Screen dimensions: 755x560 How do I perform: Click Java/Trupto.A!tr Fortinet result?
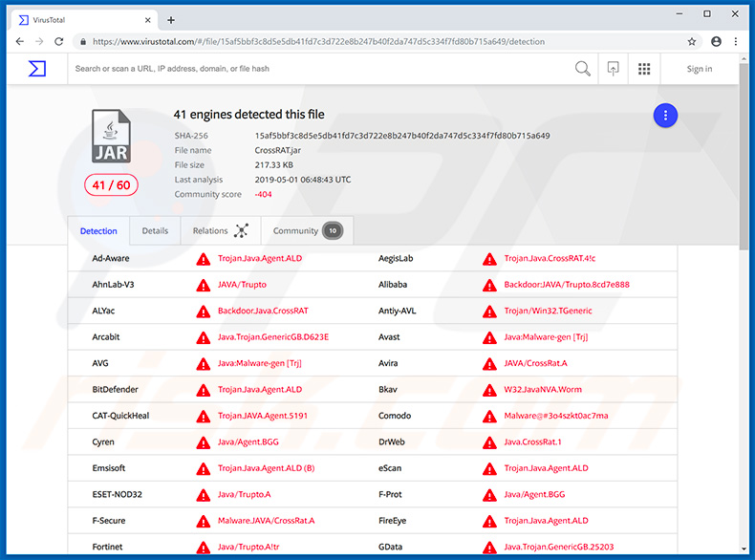tap(248, 547)
